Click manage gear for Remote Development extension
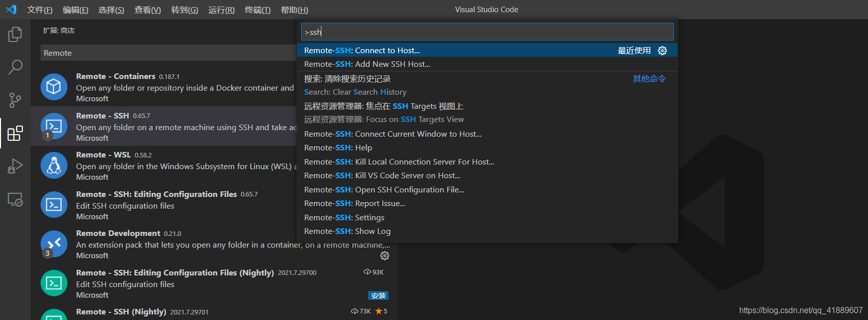868x320 pixels. (385, 256)
